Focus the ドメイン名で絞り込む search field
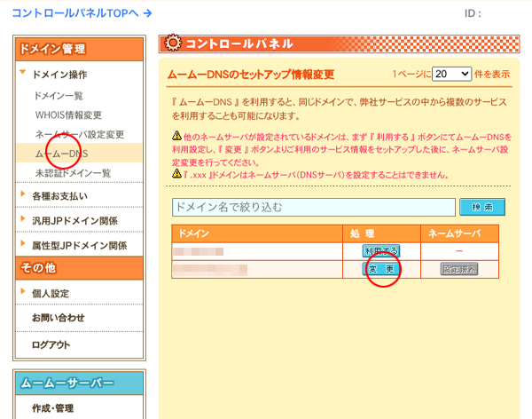 (314, 208)
